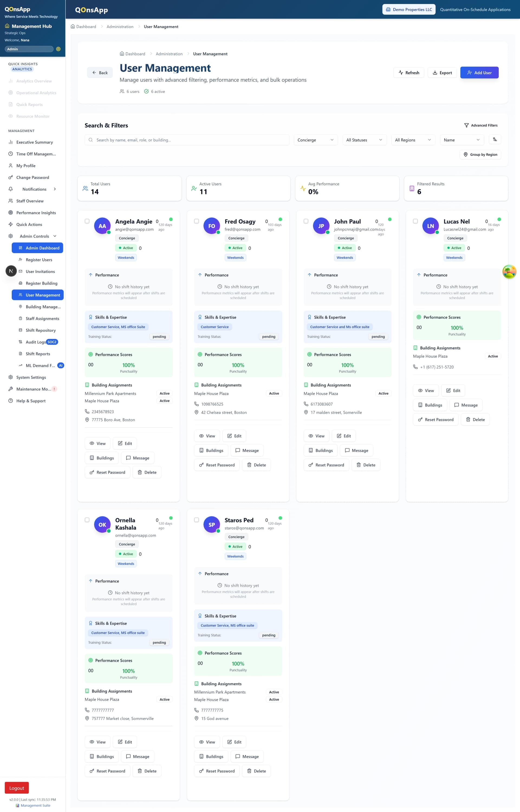Click the round N avatar in the sidebar
Viewport: 520px width, 812px height.
click(x=11, y=271)
